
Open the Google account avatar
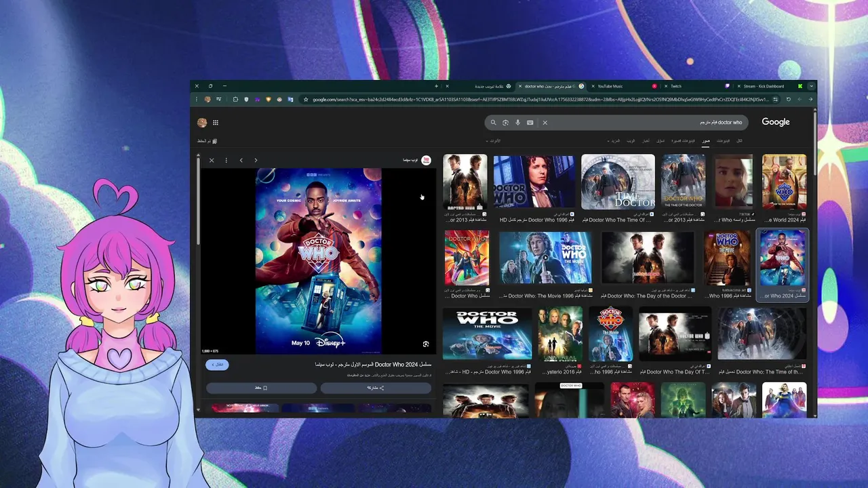201,123
